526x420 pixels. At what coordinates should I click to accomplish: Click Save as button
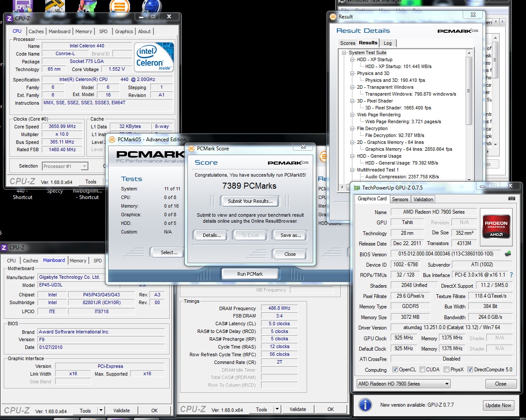(x=290, y=235)
